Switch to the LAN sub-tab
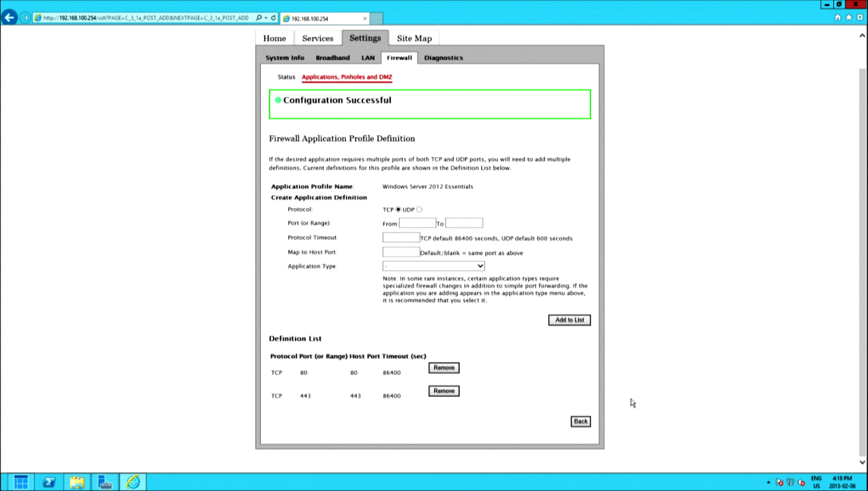The image size is (868, 491). tap(368, 57)
